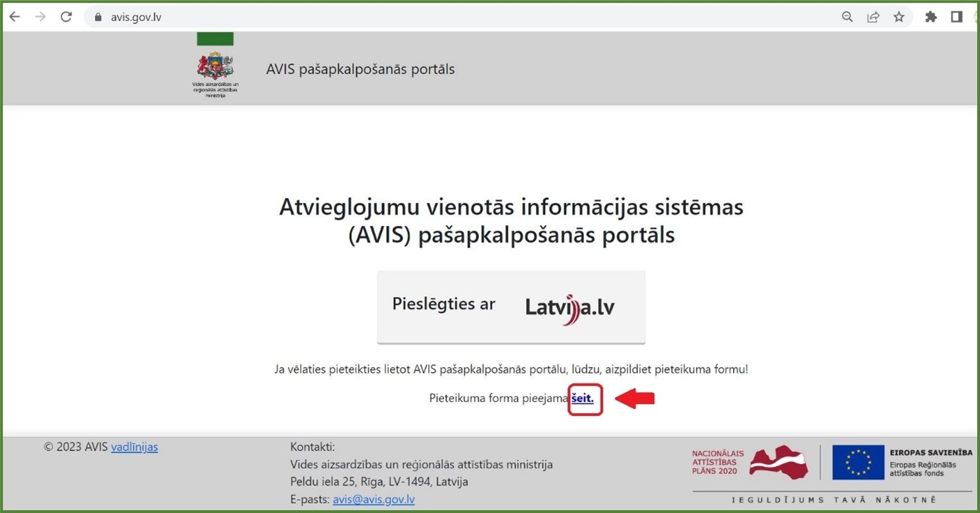Select the AVIS pašapkalpošanās portāls header title
Viewport: 980px width, 513px height.
tap(360, 69)
